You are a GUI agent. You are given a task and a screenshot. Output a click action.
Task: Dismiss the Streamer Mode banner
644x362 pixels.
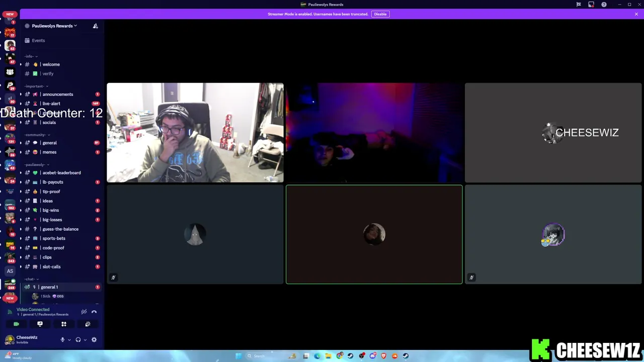coord(636,14)
